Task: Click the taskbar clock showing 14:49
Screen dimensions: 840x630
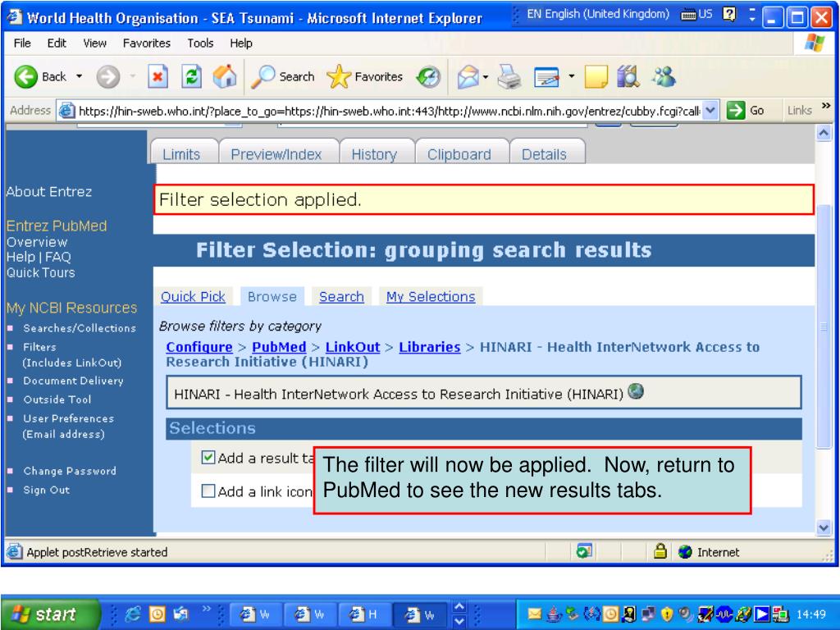Action: (811, 614)
